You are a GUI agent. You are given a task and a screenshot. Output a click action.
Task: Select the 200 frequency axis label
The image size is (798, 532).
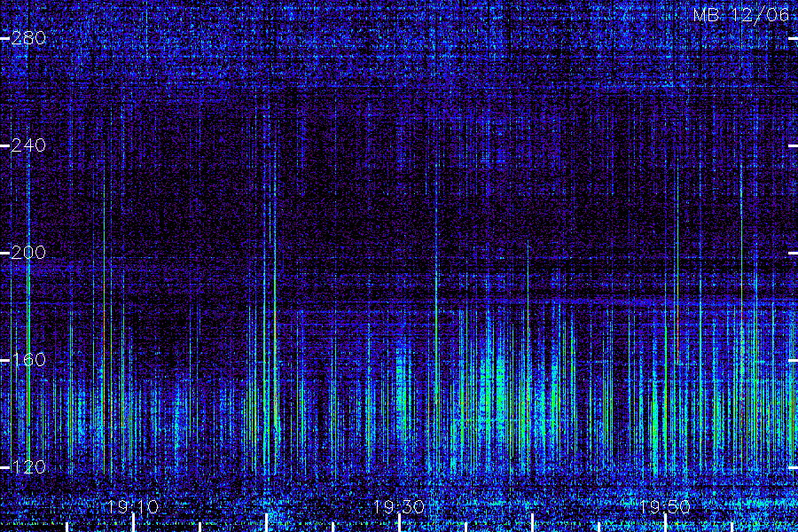point(28,253)
